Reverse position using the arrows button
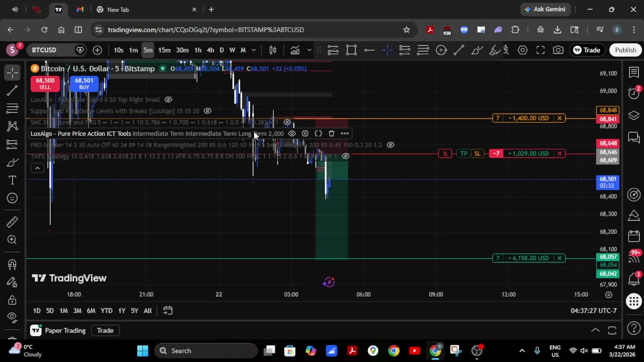This screenshot has height=362, width=644. (x=445, y=153)
